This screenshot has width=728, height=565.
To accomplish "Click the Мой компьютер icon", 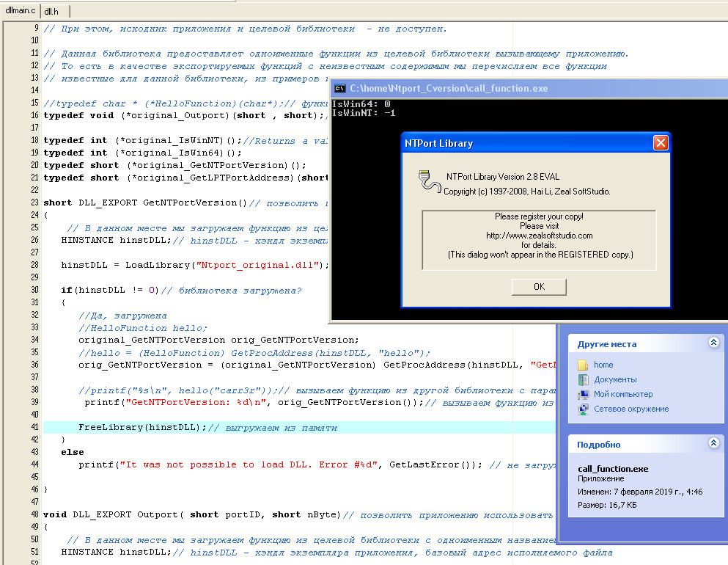I will pyautogui.click(x=583, y=394).
